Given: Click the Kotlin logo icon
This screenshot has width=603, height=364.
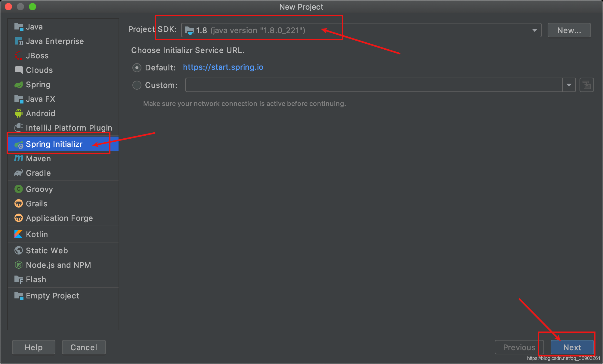Looking at the screenshot, I should [x=19, y=234].
